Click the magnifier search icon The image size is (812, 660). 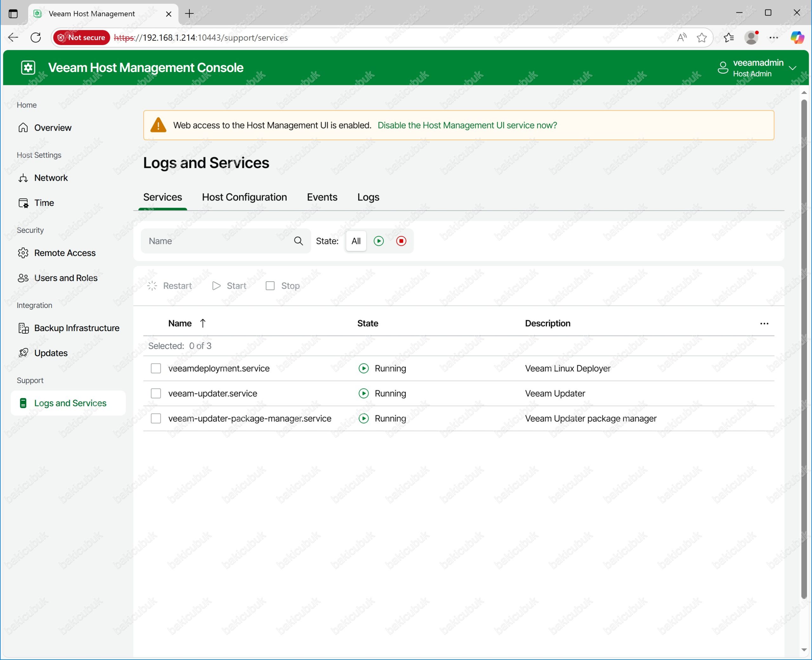click(298, 241)
